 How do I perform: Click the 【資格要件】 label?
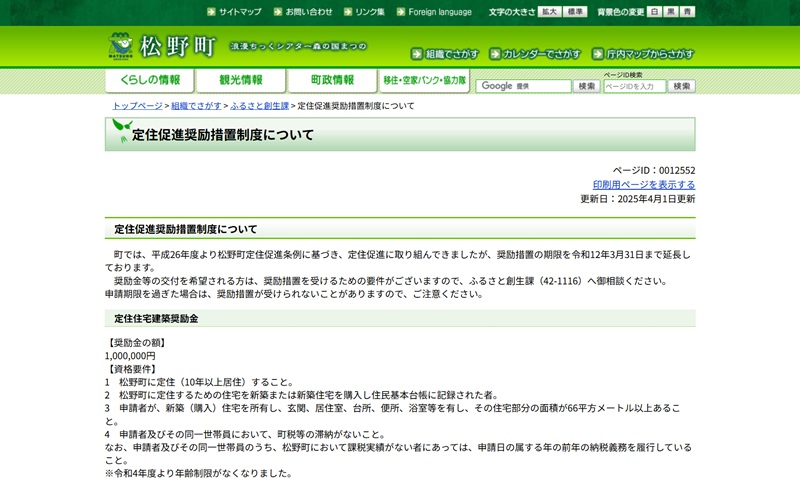coord(132,369)
